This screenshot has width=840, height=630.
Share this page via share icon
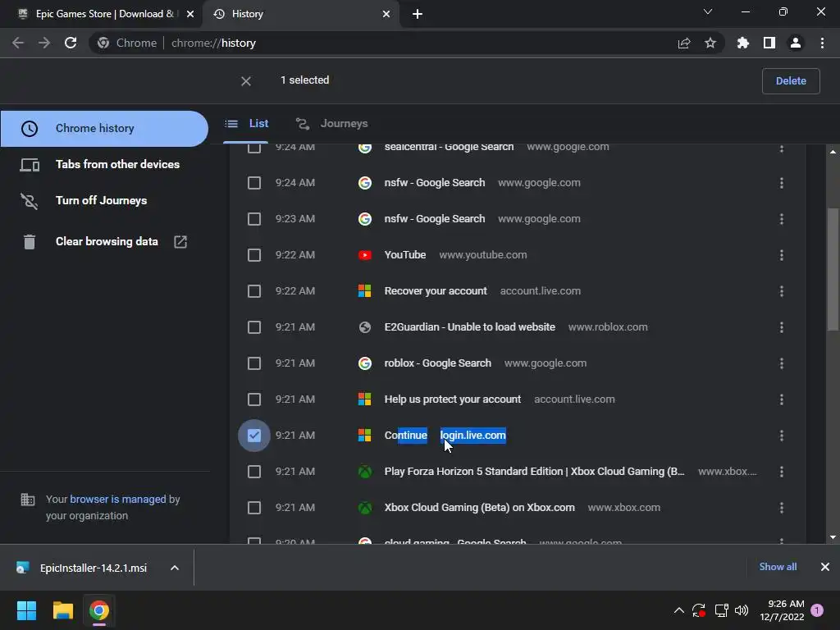(684, 43)
